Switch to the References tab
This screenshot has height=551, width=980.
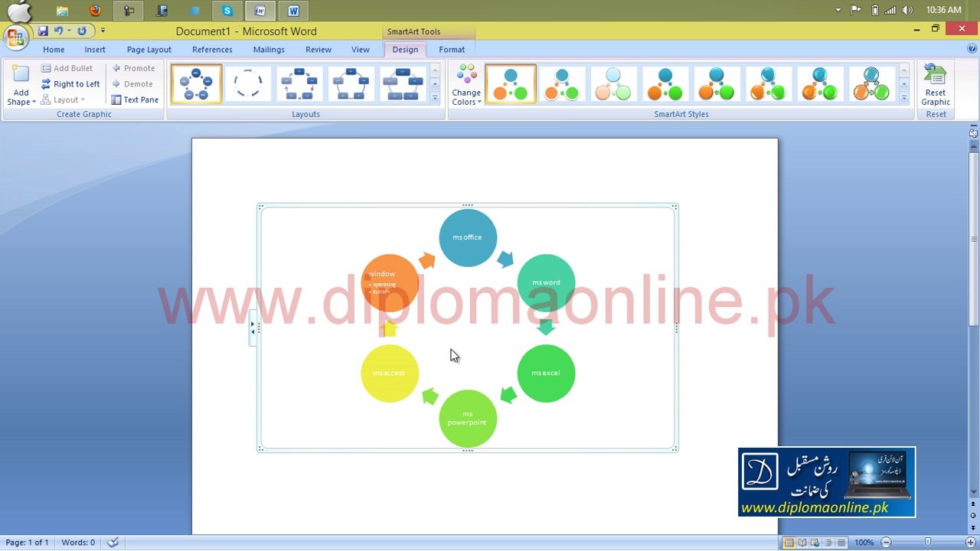(x=212, y=49)
